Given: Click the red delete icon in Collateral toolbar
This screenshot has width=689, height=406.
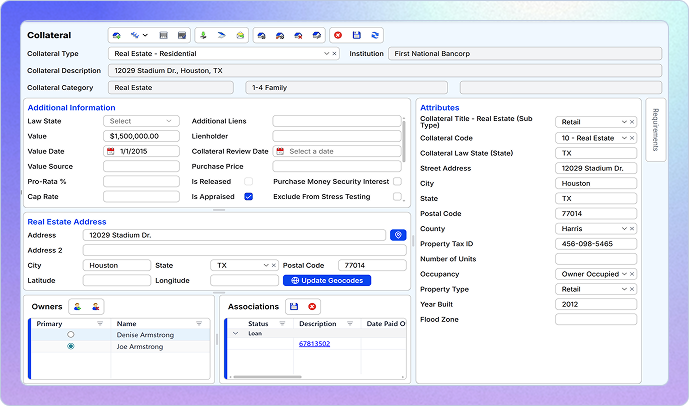Looking at the screenshot, I should click(x=338, y=35).
